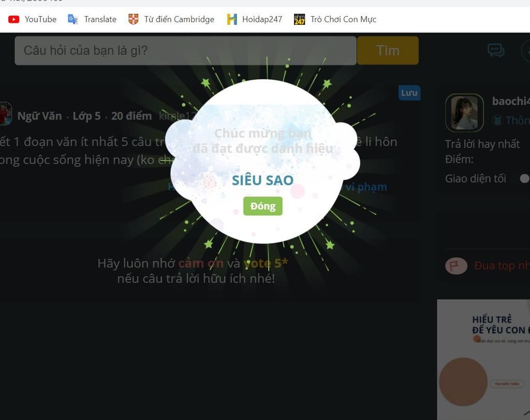Open the Hoidap247 bookmark

tap(255, 19)
